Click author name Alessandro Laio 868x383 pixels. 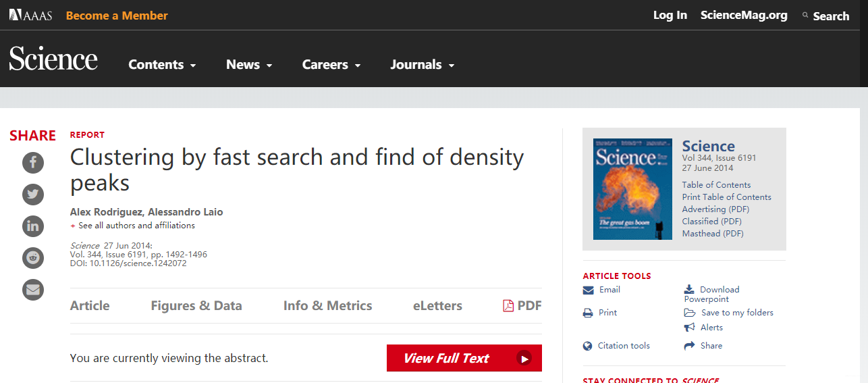[186, 212]
